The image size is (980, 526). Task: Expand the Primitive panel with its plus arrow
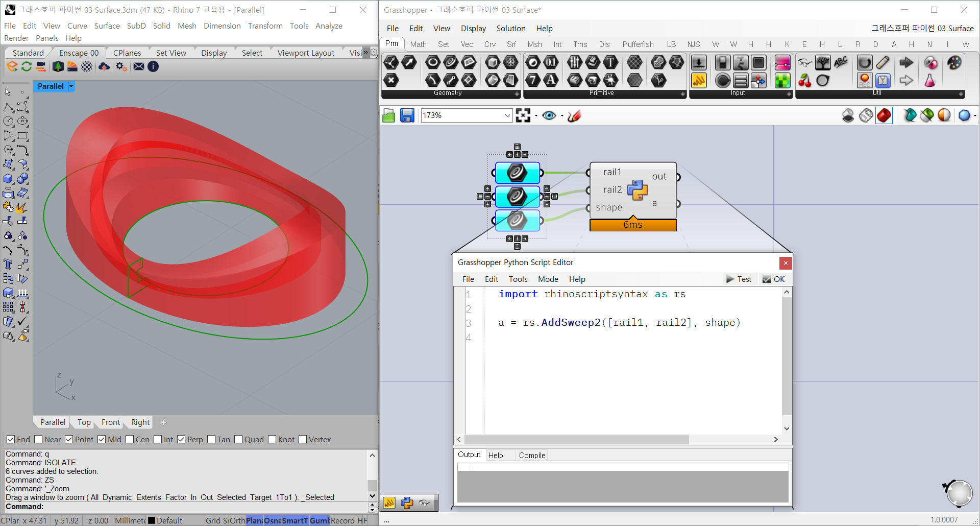coord(683,94)
